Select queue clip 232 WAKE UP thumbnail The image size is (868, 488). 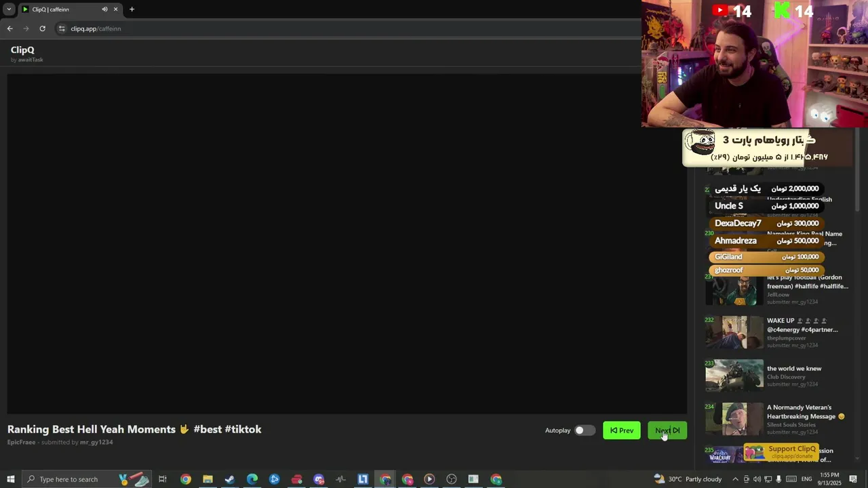coord(734,333)
